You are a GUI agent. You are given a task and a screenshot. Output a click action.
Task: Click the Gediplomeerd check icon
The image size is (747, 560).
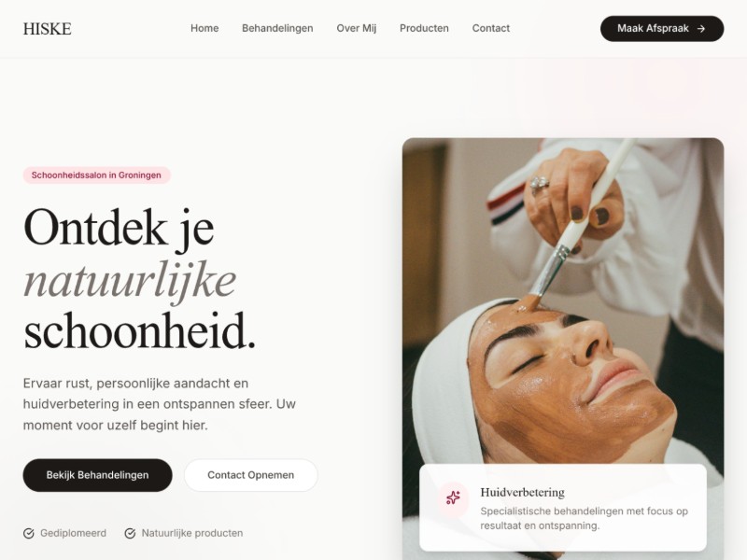(x=29, y=533)
